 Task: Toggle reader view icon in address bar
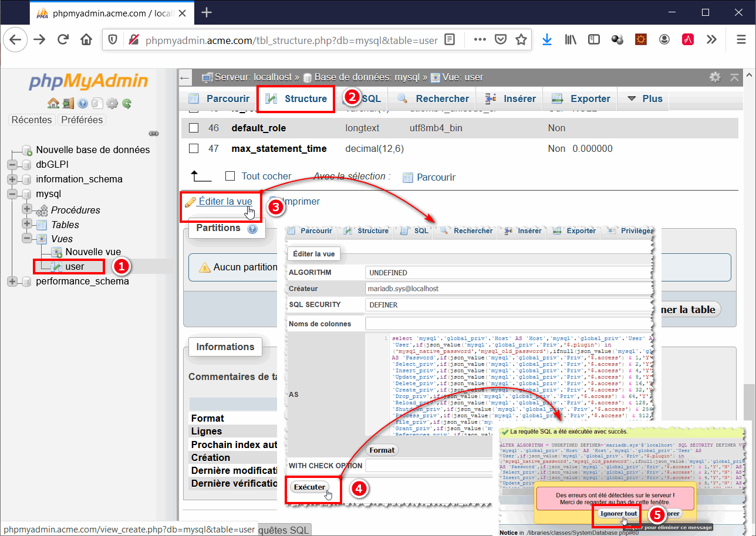[450, 39]
